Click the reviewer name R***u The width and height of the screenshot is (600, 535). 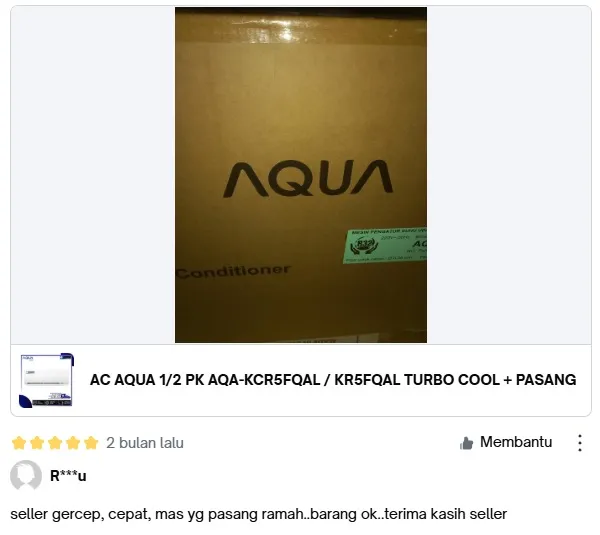68,476
